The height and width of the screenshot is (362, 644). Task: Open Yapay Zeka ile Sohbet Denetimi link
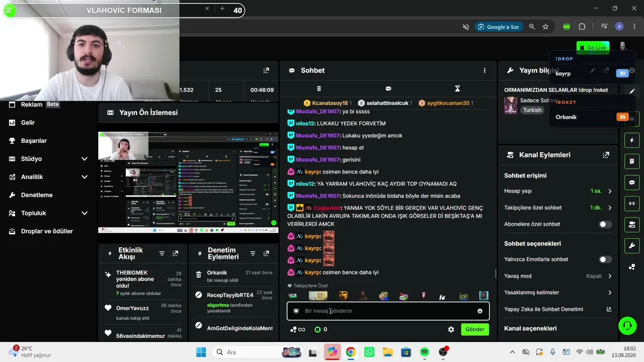(x=558, y=309)
